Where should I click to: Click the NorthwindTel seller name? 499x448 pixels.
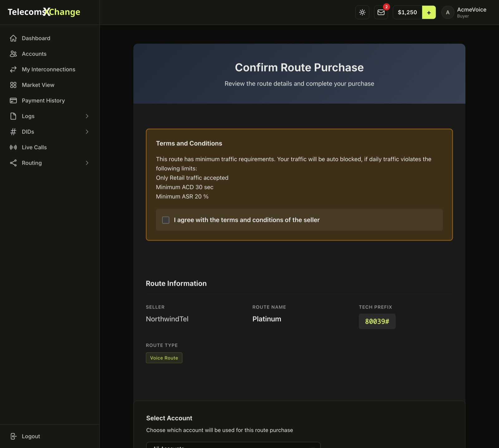167,319
